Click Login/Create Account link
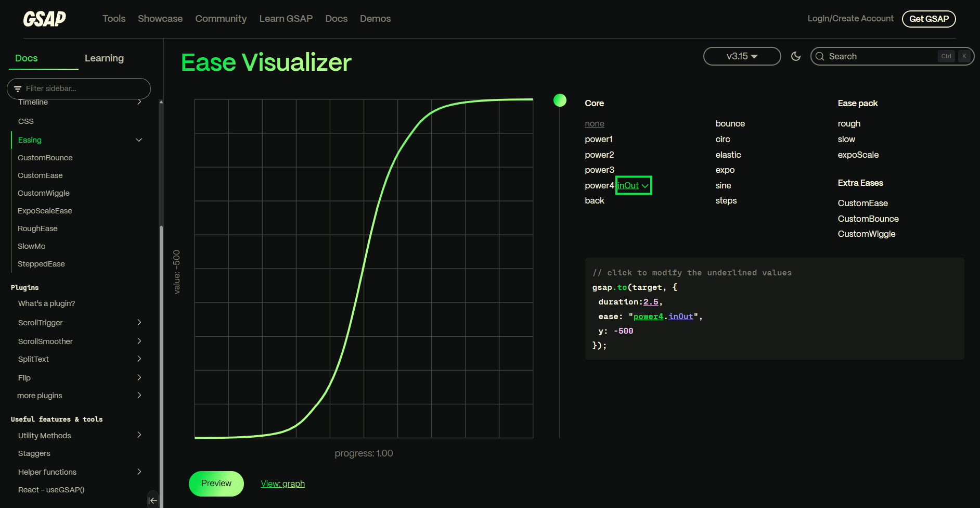 pyautogui.click(x=850, y=19)
